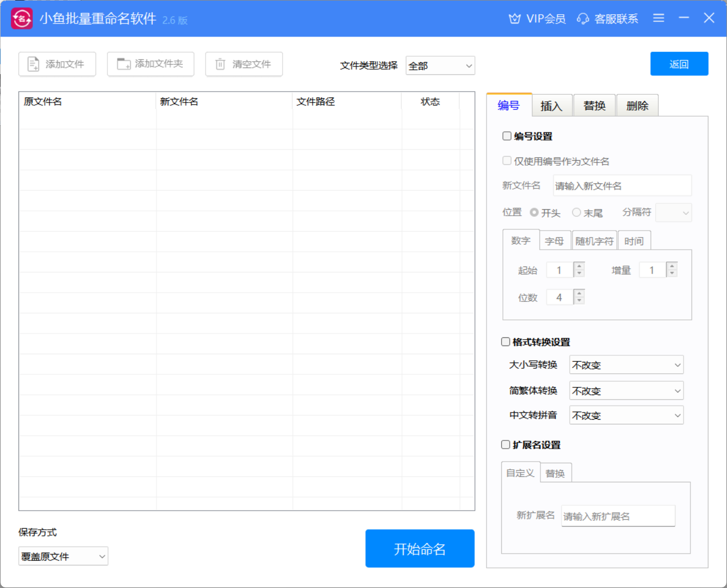Open the 大小写转换 dropdown
The width and height of the screenshot is (727, 588).
point(626,365)
